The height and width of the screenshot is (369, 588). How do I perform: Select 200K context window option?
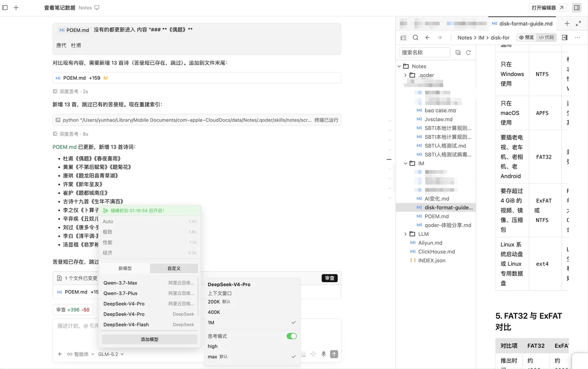click(x=252, y=301)
